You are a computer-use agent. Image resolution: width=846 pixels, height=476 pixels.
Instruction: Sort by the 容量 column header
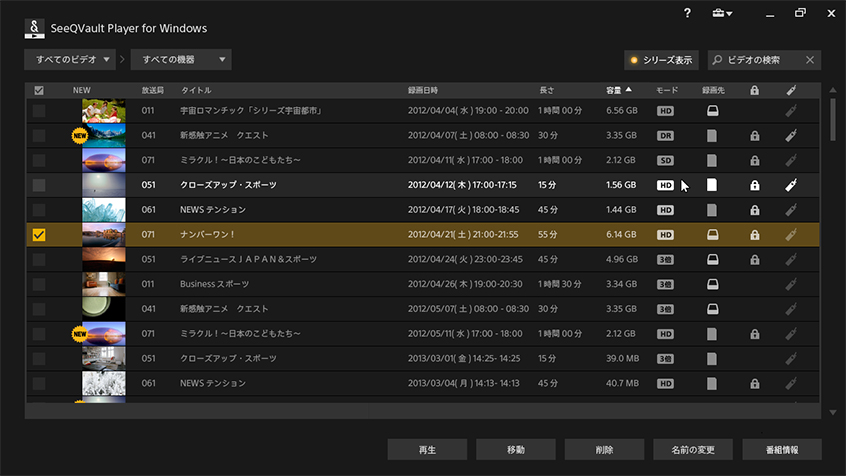[x=618, y=90]
